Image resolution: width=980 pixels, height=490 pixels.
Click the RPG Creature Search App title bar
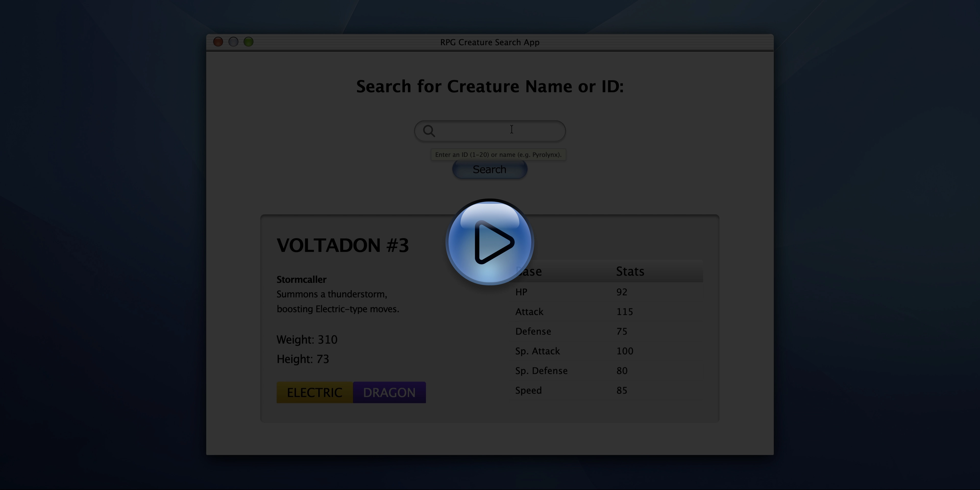click(490, 42)
